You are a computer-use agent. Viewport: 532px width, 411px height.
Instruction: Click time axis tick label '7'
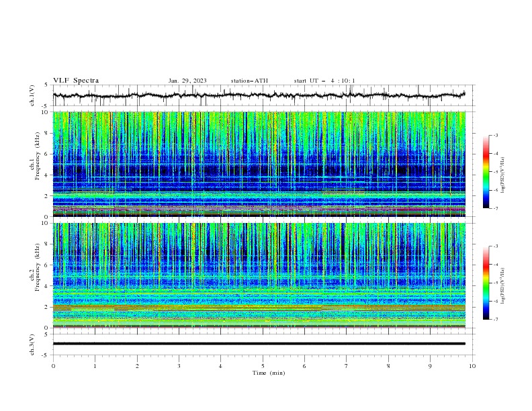click(347, 366)
